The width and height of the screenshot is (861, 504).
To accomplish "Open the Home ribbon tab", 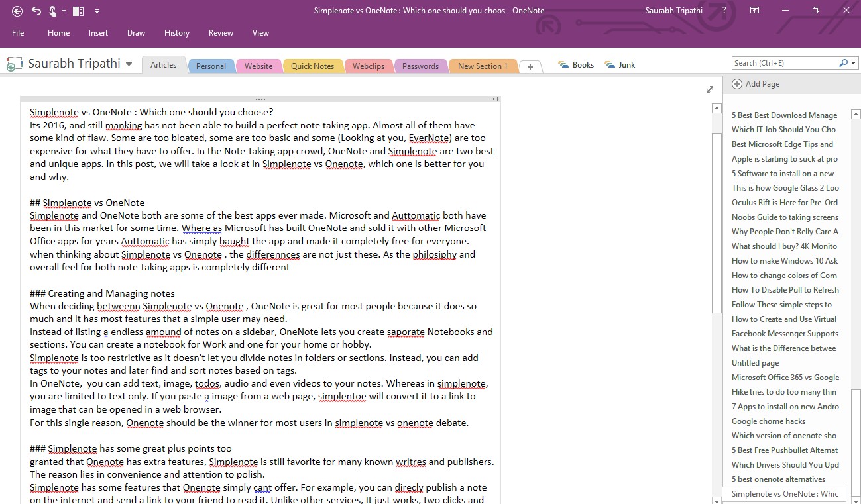I will [59, 33].
